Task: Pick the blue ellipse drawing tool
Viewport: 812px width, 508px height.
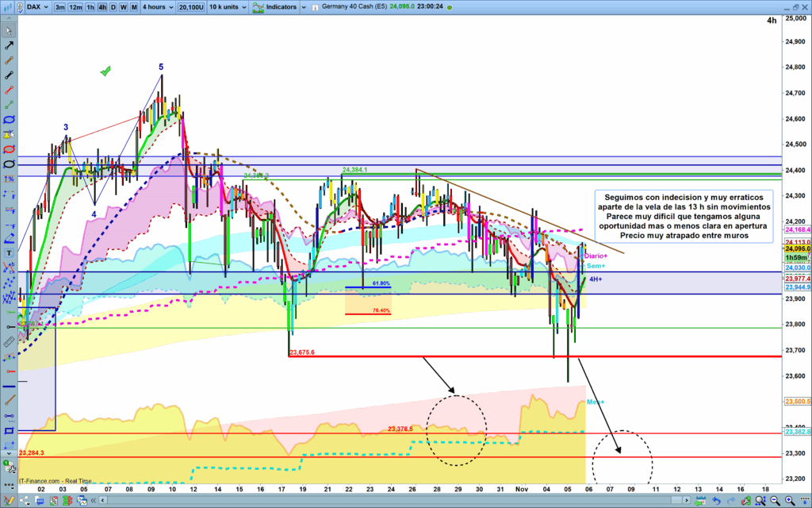Action: pyautogui.click(x=9, y=119)
